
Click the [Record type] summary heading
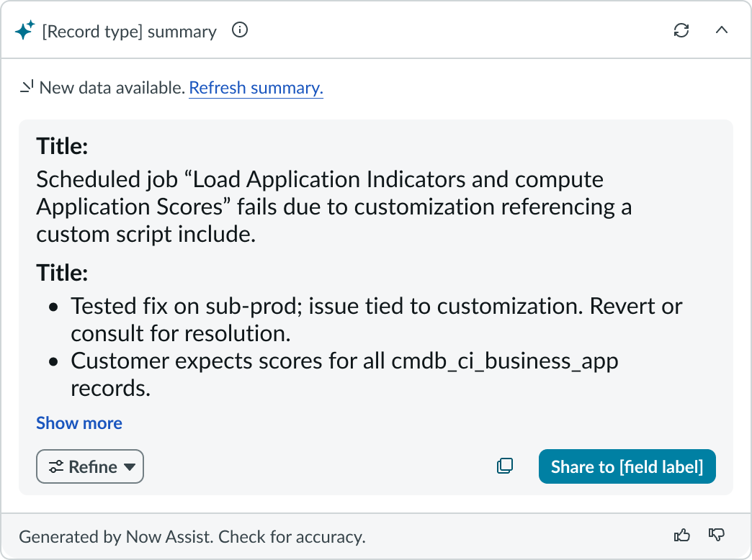click(130, 32)
